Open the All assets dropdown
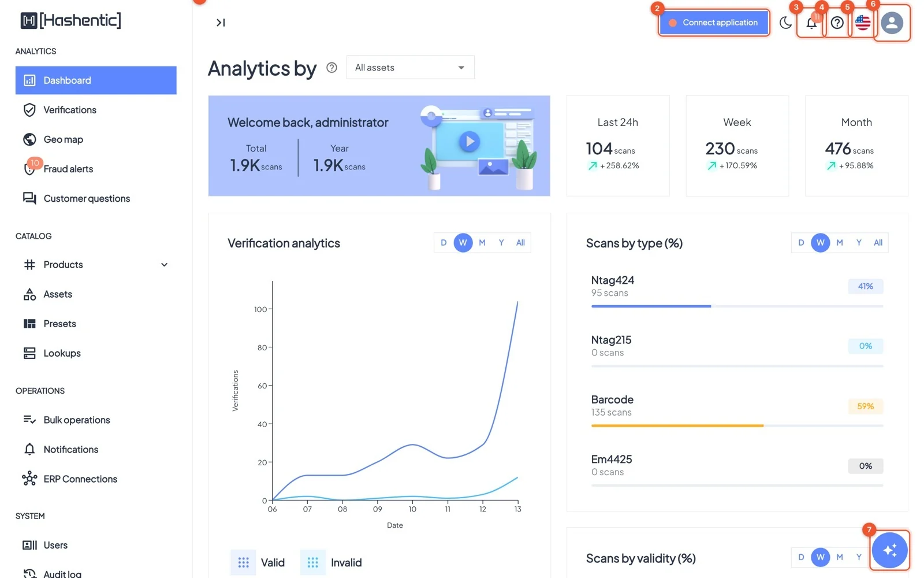Viewport: 924px width, 578px height. coord(410,68)
